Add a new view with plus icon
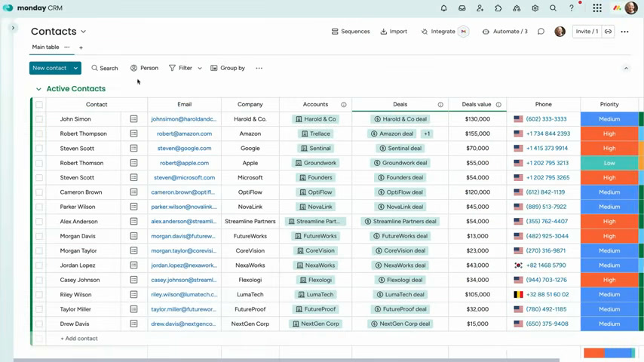 click(81, 48)
